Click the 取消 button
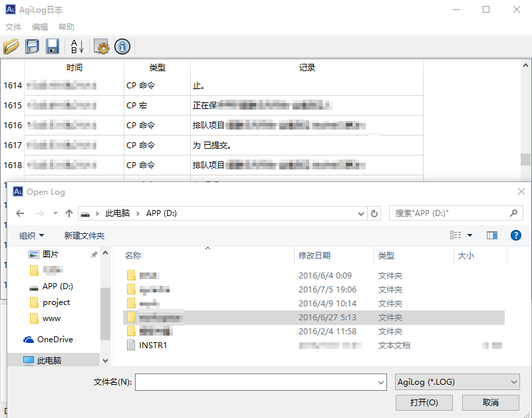This screenshot has width=532, height=418. 491,403
